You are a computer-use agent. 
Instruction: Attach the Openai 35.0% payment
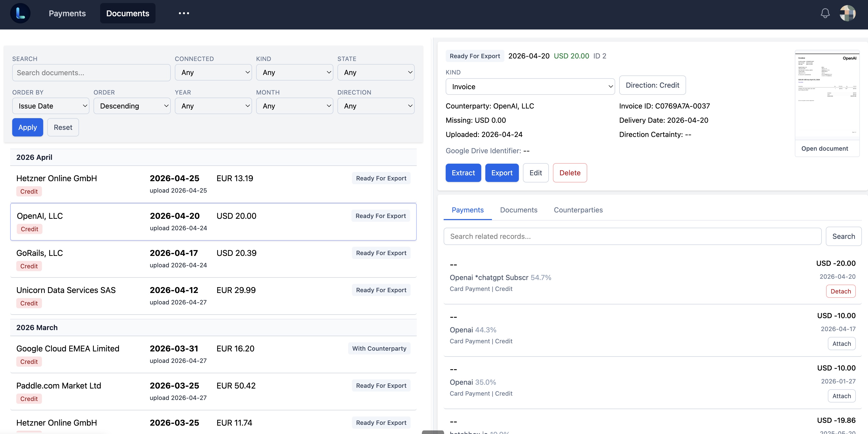(841, 396)
